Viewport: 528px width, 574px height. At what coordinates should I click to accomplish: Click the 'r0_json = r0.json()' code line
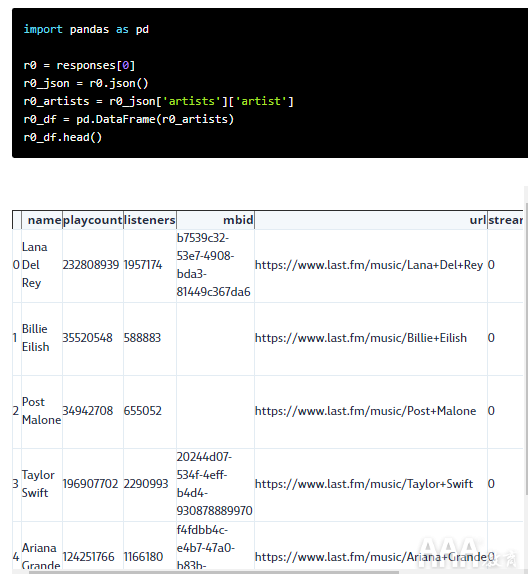[x=86, y=83]
